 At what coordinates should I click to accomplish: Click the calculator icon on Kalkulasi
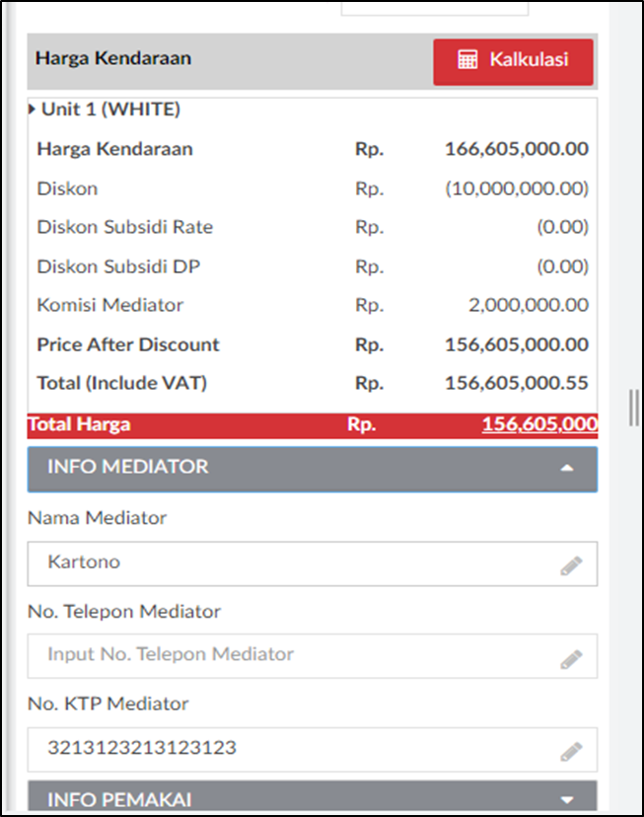pos(467,59)
